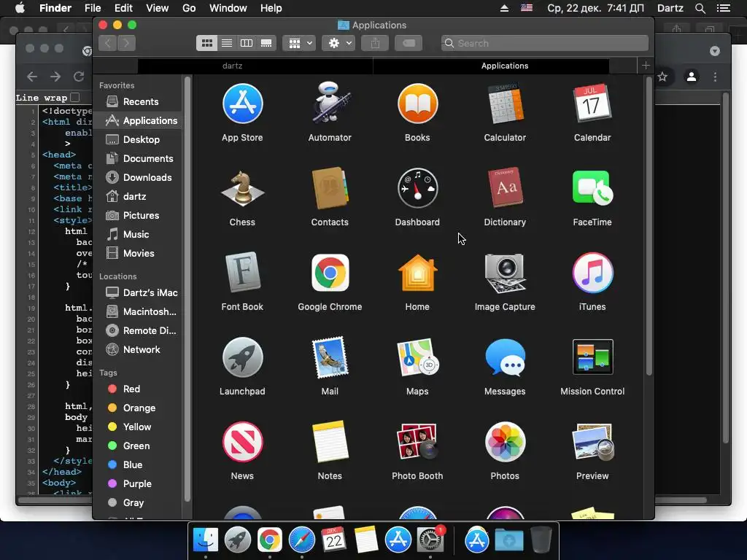Select the Notes app in the Applications grid
Screen dimensions: 747x560
(x=330, y=442)
